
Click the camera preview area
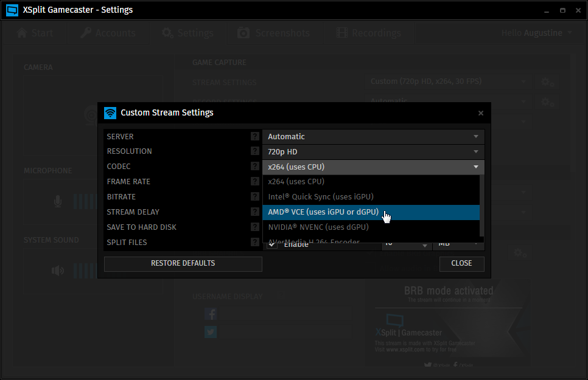tap(93, 116)
